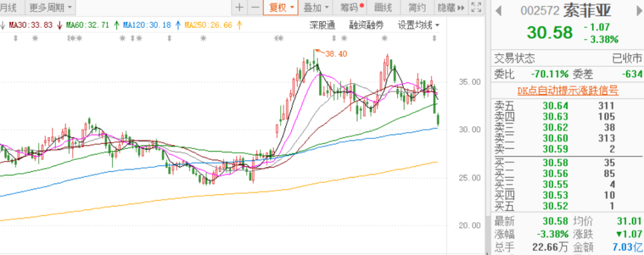This screenshot has height=255, width=644.
Task: Click the plus zoom-in chart button
Action: (240, 7)
